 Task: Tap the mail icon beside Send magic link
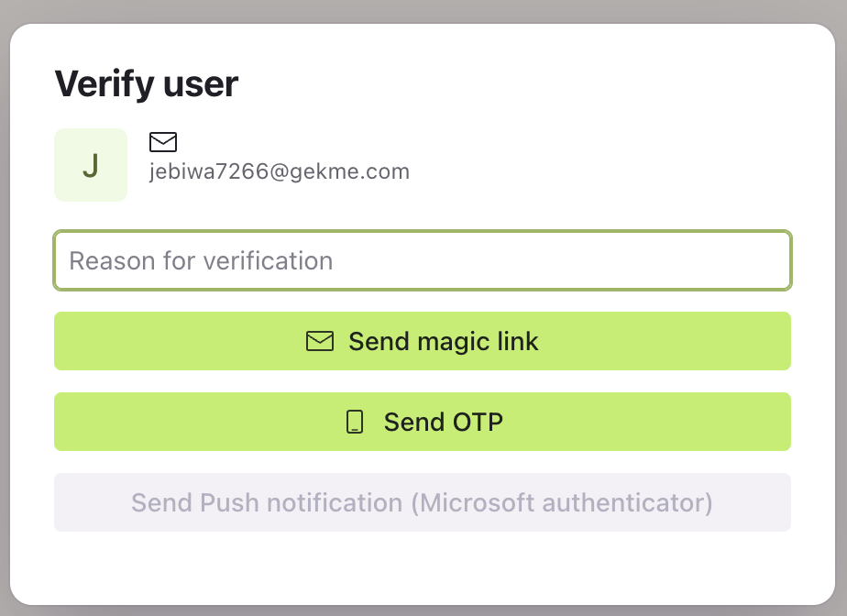[319, 342]
